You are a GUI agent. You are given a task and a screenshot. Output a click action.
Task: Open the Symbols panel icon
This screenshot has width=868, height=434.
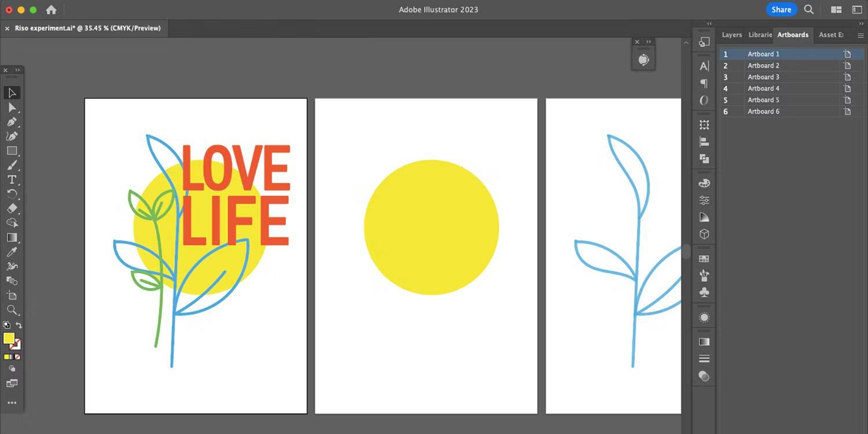click(x=704, y=292)
